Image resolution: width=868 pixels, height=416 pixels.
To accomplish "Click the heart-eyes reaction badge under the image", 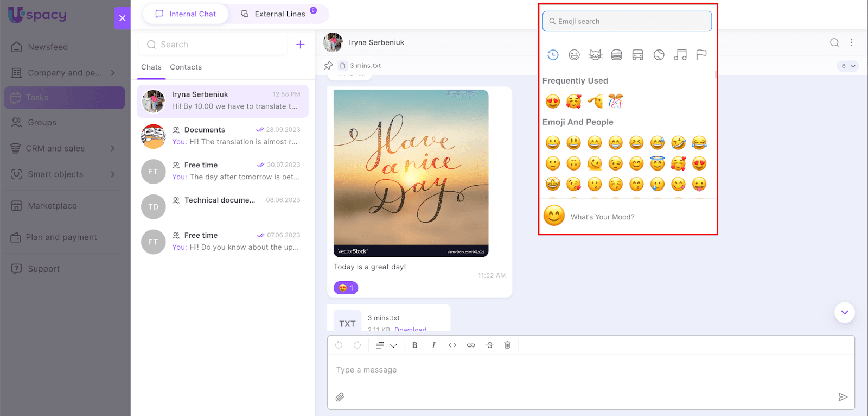I will click(x=346, y=288).
